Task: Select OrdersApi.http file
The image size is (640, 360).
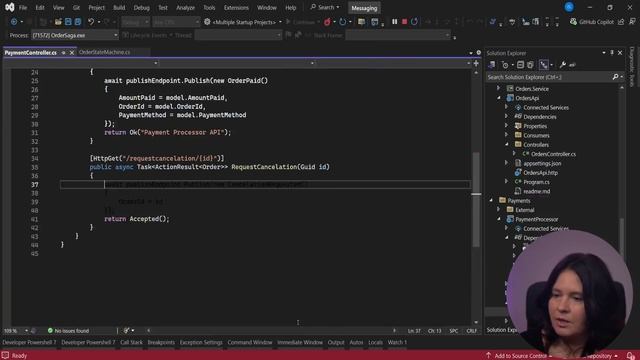Action: (x=540, y=173)
